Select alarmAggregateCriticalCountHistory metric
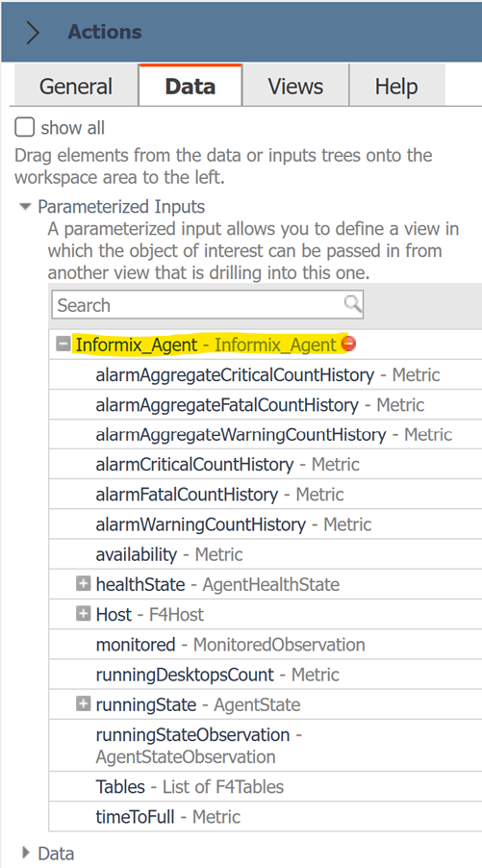The image size is (482, 868). tap(267, 374)
